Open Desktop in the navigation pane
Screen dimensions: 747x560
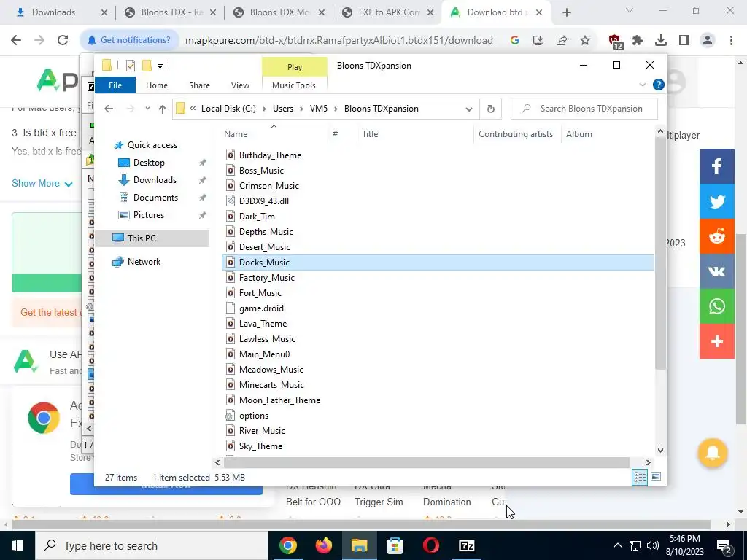click(x=149, y=163)
